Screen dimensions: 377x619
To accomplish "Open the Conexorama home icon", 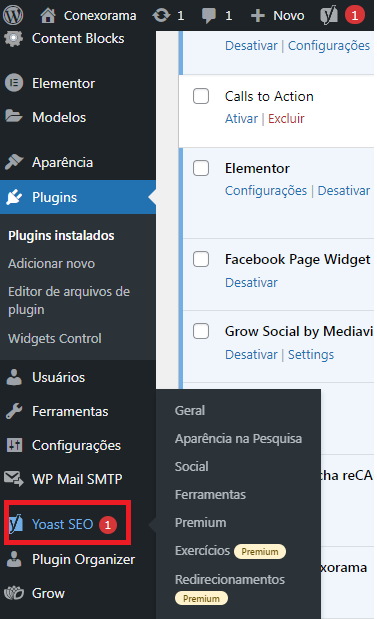I will [x=48, y=15].
